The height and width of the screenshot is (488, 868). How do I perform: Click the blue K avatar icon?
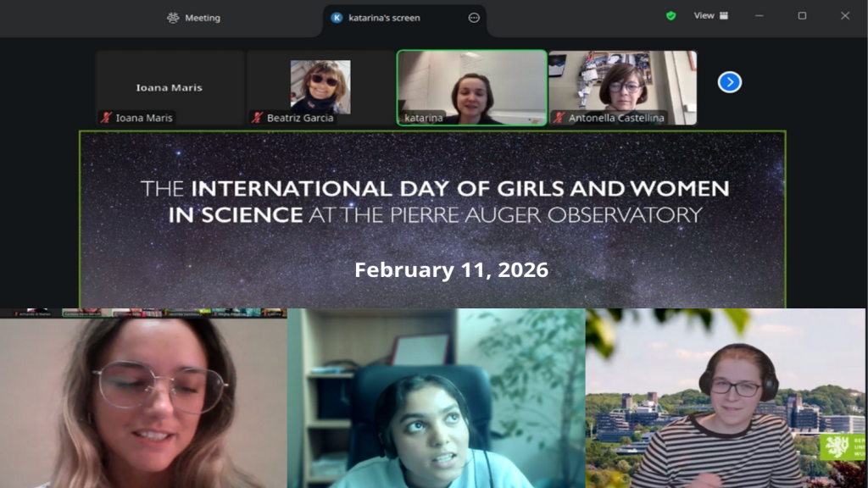coord(337,18)
